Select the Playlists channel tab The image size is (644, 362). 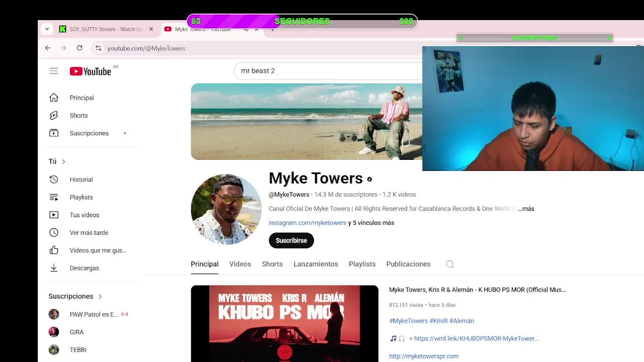point(362,264)
